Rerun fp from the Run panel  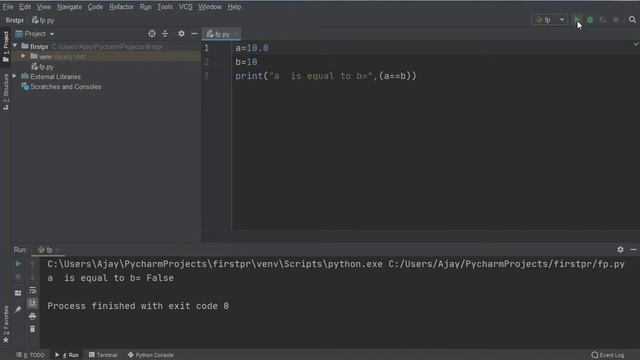tap(18, 264)
